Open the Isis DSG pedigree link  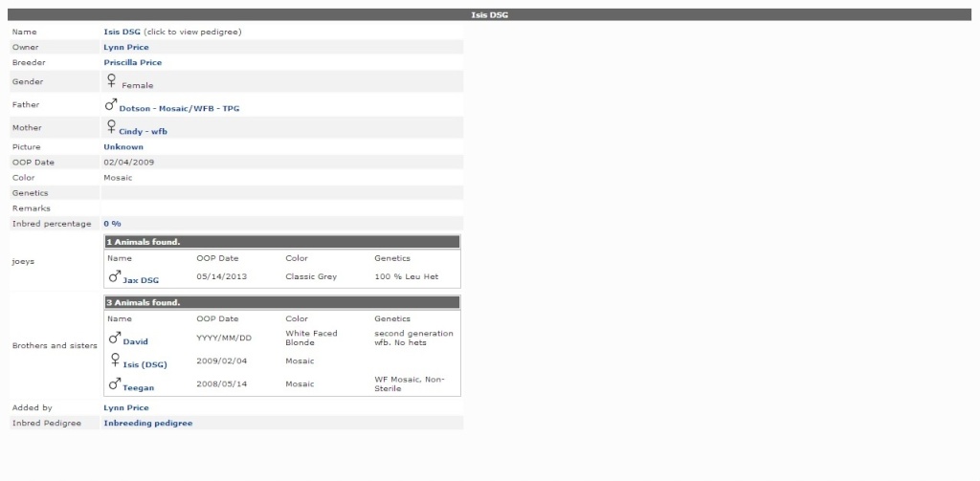(x=122, y=32)
